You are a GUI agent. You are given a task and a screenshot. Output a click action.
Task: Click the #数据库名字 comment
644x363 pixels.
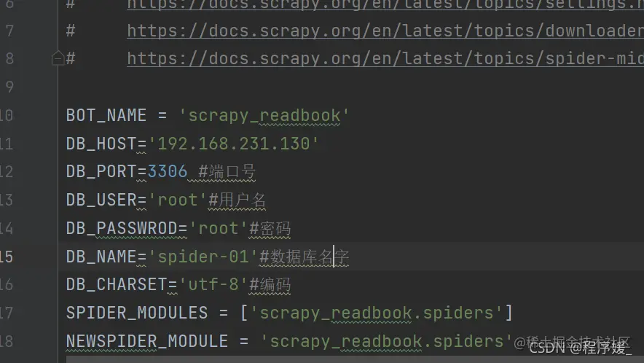point(305,257)
